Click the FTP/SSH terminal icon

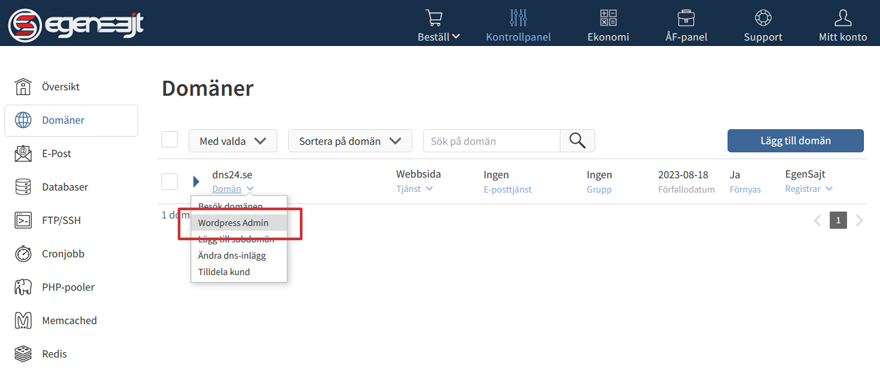22,221
